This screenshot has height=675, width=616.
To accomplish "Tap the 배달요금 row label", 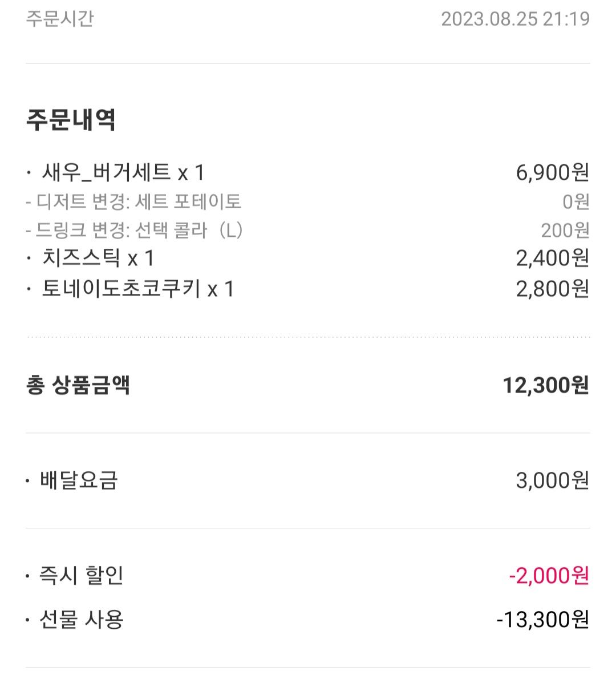I will coord(79,480).
